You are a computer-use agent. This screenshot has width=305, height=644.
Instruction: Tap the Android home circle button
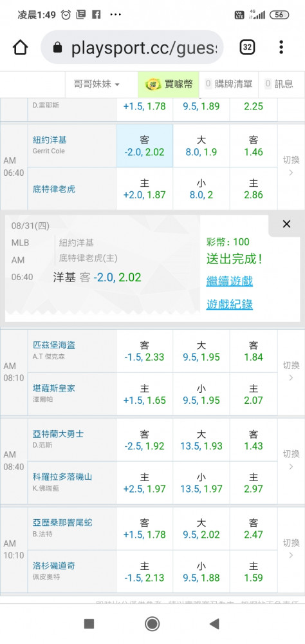pos(152,624)
